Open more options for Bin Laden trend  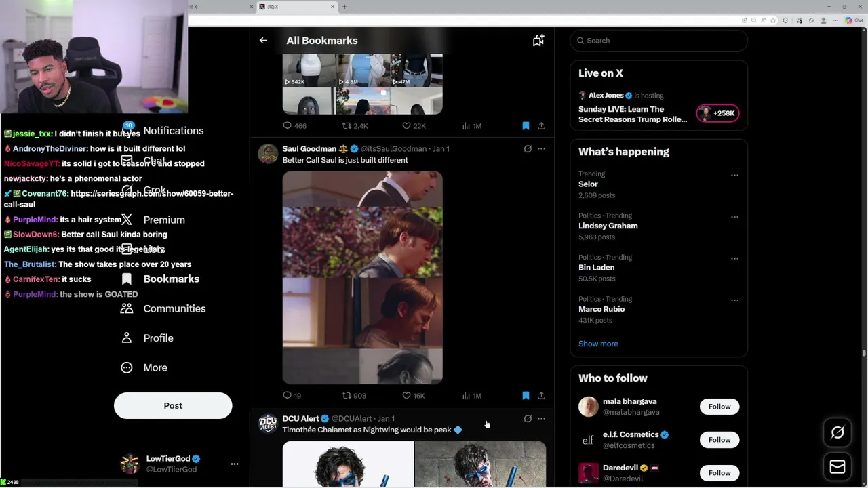tap(734, 258)
